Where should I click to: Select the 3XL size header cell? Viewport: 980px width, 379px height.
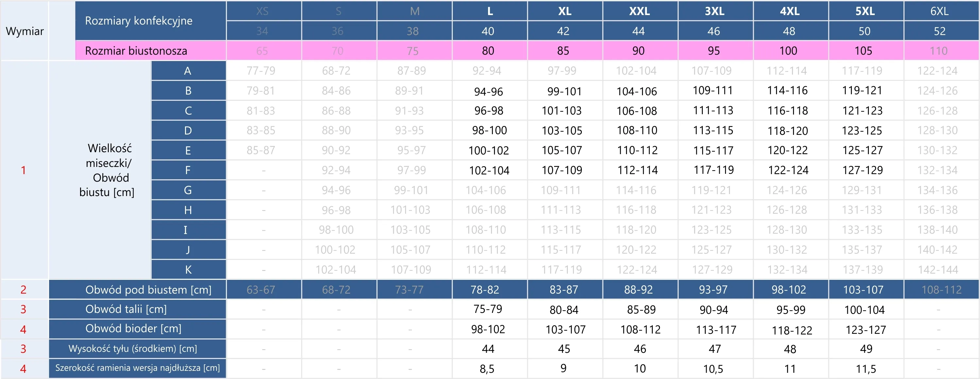click(x=715, y=11)
